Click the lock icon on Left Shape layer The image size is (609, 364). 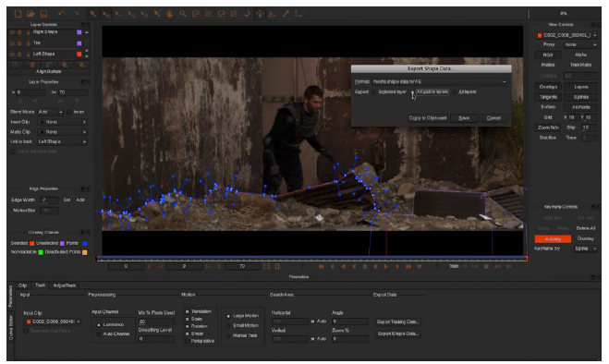(x=28, y=54)
